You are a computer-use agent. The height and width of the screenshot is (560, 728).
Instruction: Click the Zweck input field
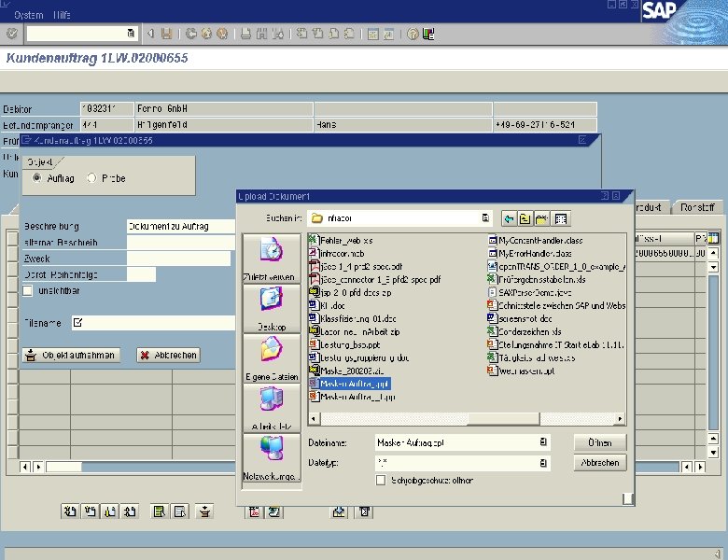tap(179, 259)
